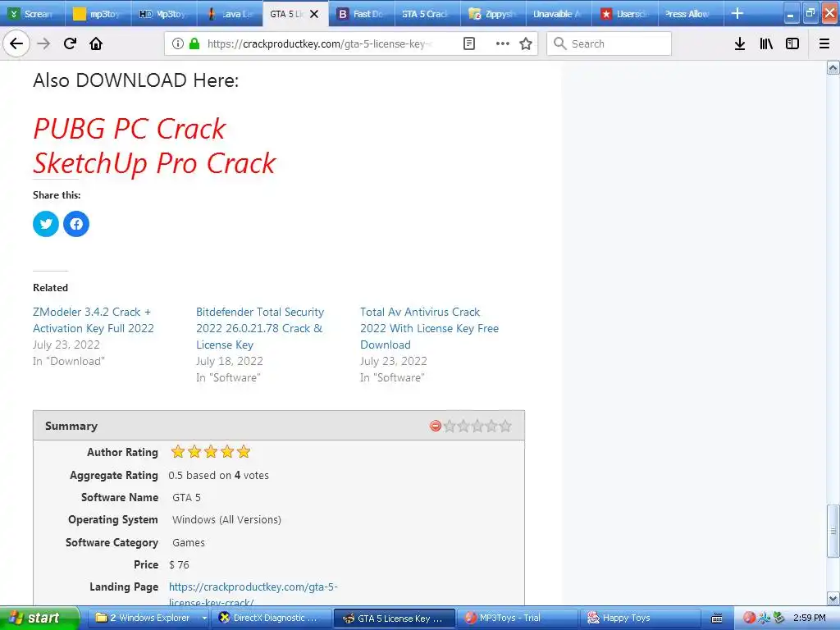The image size is (840, 630).
Task: Switch to the Unavaible tab
Action: coord(559,14)
